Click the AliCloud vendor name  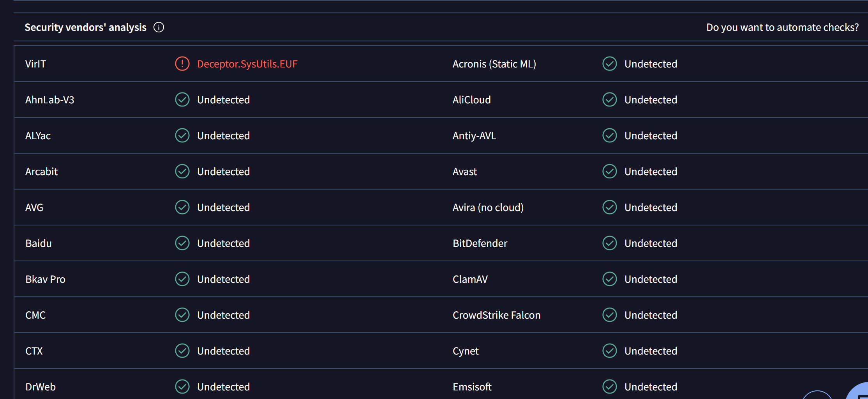point(471,100)
